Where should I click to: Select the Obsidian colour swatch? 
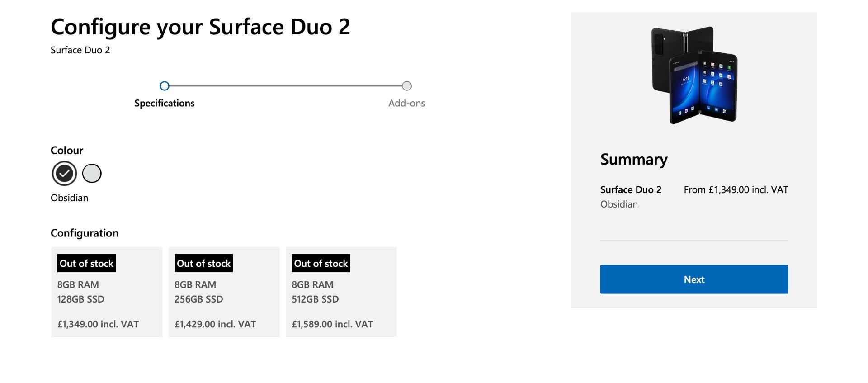click(x=64, y=173)
